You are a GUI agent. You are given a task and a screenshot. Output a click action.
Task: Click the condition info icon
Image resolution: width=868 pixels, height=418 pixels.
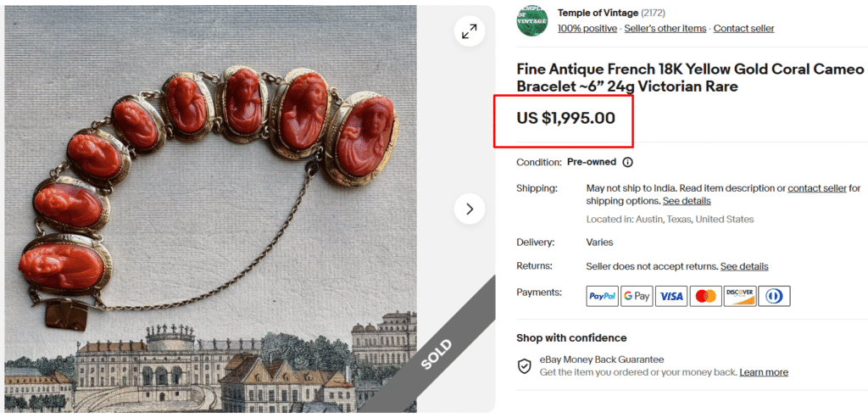[628, 162]
